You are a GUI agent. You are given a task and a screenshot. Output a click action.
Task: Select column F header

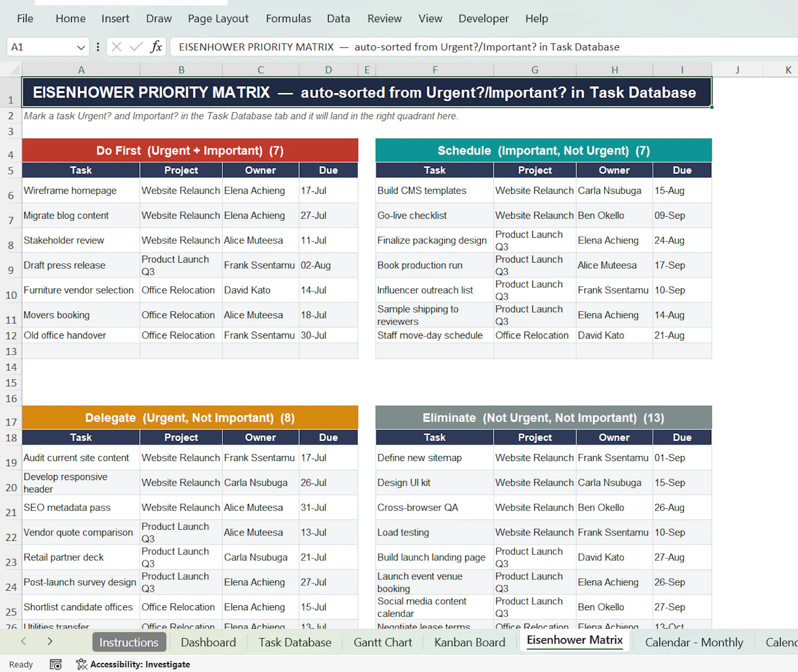pyautogui.click(x=434, y=70)
